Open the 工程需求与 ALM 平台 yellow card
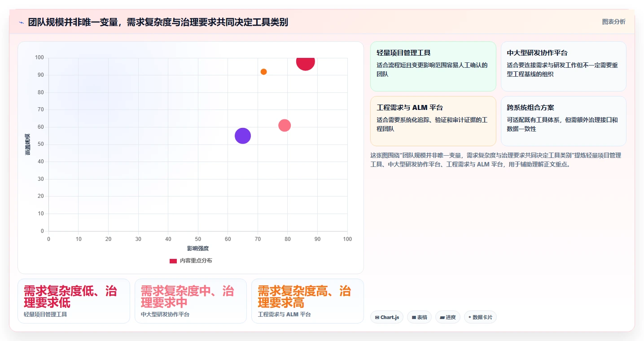The image size is (644, 341). pyautogui.click(x=433, y=121)
